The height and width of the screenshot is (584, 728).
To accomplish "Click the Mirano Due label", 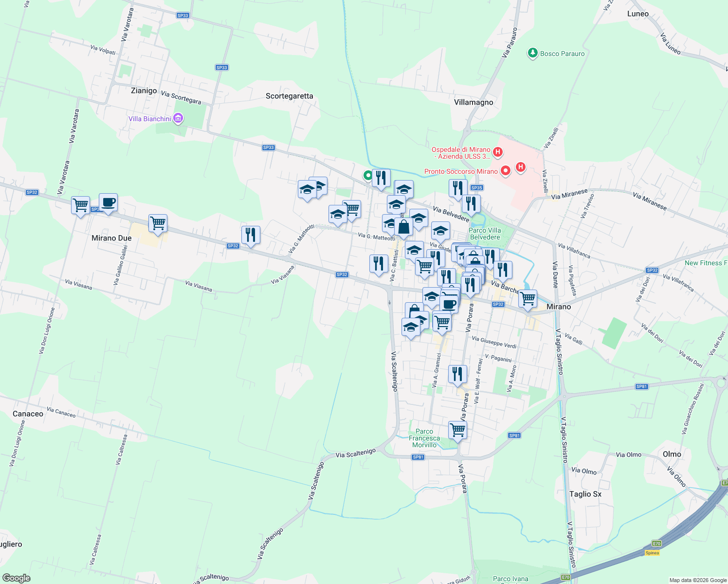I will [x=111, y=238].
